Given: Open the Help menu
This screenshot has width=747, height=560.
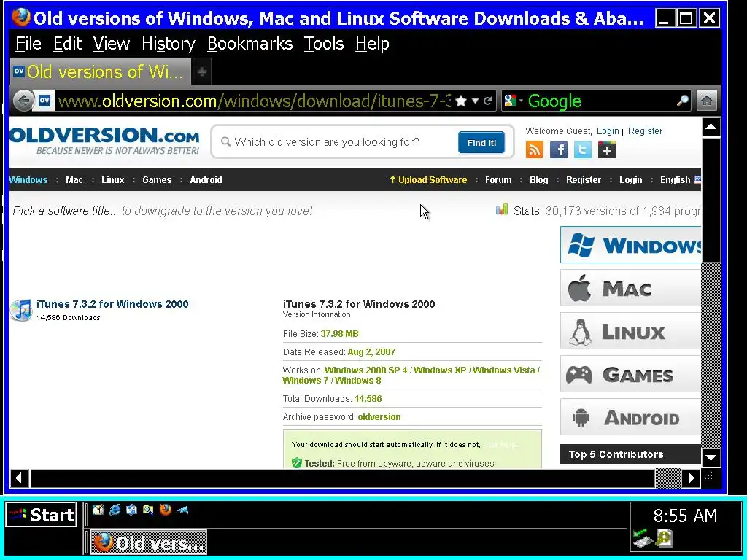Looking at the screenshot, I should point(372,44).
